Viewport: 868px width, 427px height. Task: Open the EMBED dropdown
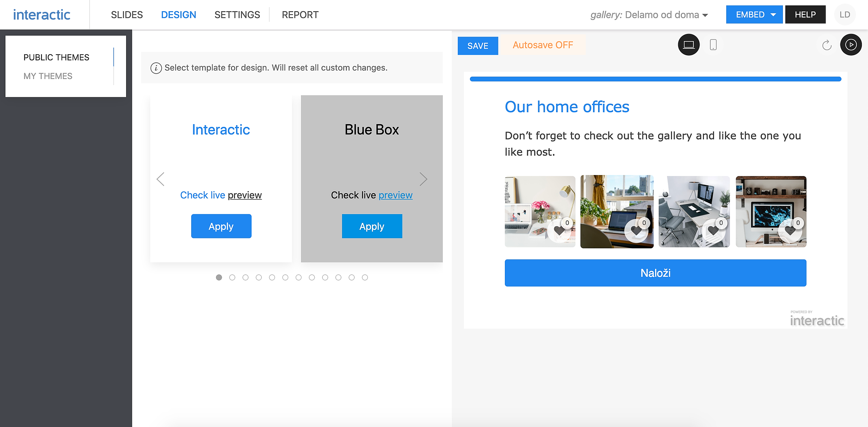754,15
